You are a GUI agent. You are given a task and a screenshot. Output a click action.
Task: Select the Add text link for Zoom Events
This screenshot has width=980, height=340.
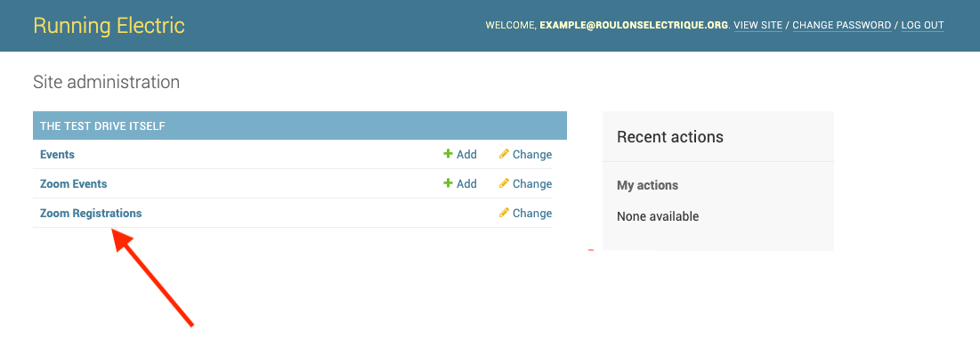pos(466,183)
